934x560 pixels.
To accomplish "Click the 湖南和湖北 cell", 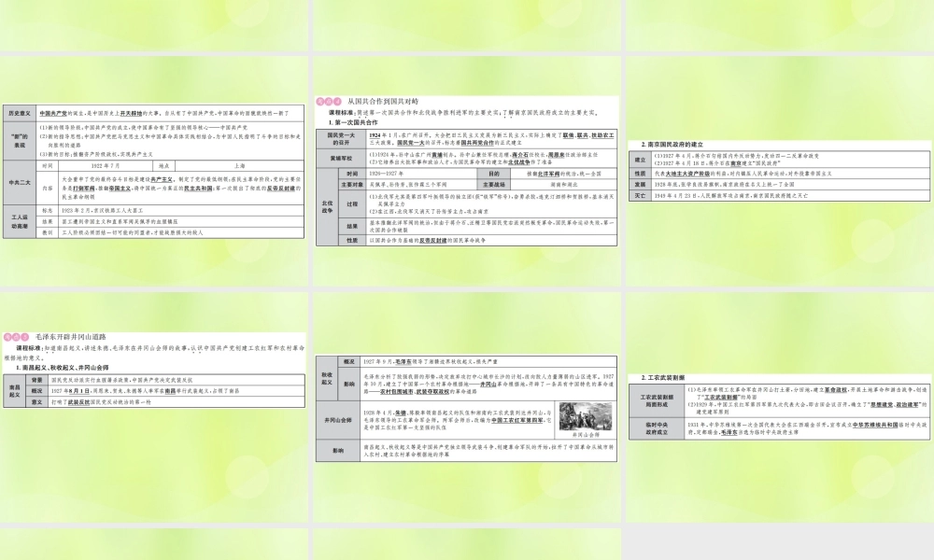I will (x=563, y=185).
